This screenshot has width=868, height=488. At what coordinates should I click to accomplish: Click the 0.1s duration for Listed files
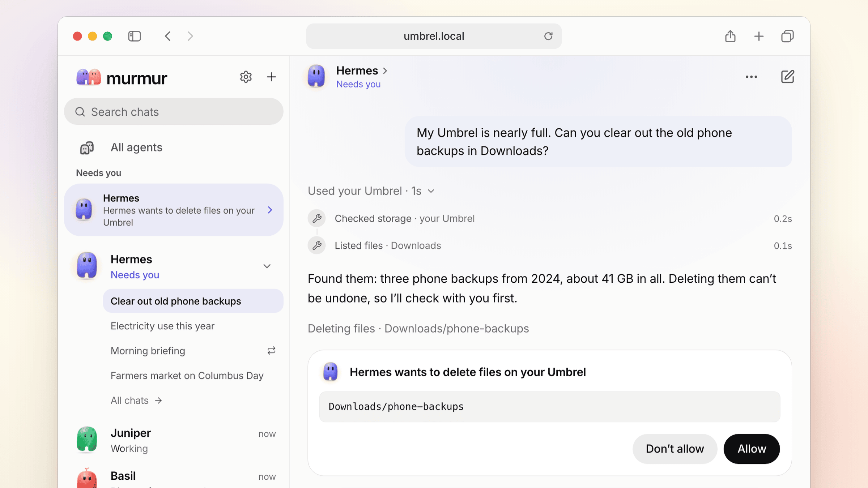pyautogui.click(x=783, y=246)
